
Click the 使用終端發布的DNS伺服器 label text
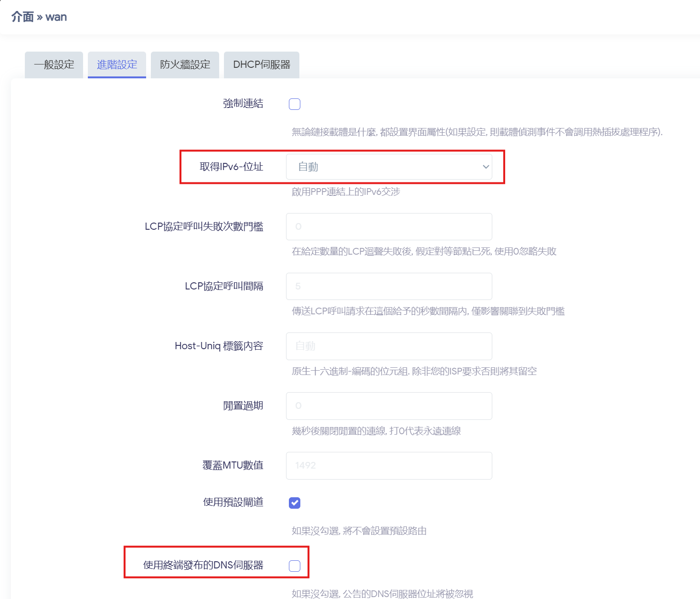pyautogui.click(x=203, y=565)
